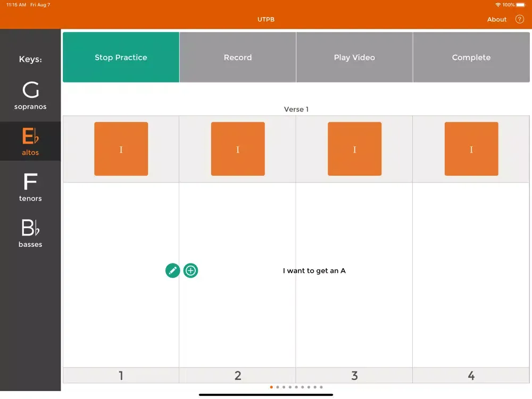Select measure number 4
Image resolution: width=532 pixels, height=399 pixels.
(471, 375)
